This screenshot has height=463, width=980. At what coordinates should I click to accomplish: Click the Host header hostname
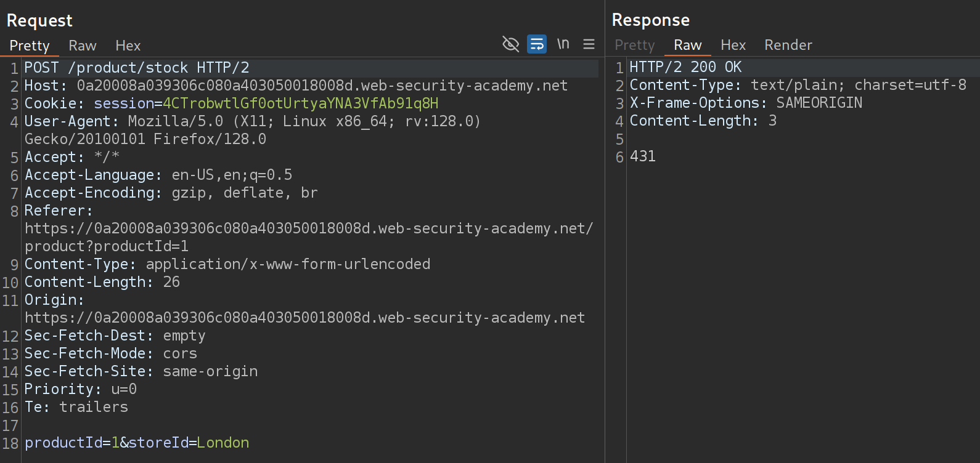coord(322,86)
